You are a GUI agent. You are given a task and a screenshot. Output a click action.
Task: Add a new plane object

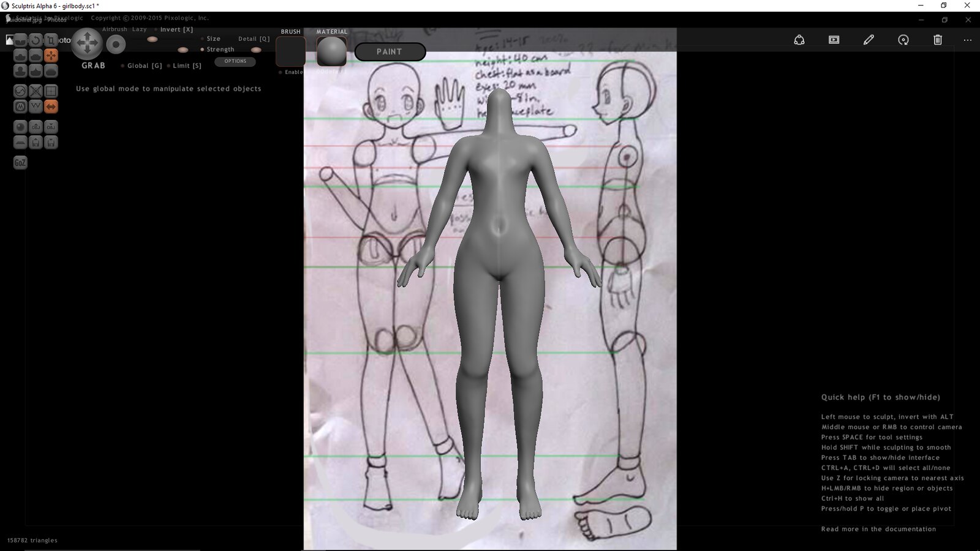coord(20,142)
